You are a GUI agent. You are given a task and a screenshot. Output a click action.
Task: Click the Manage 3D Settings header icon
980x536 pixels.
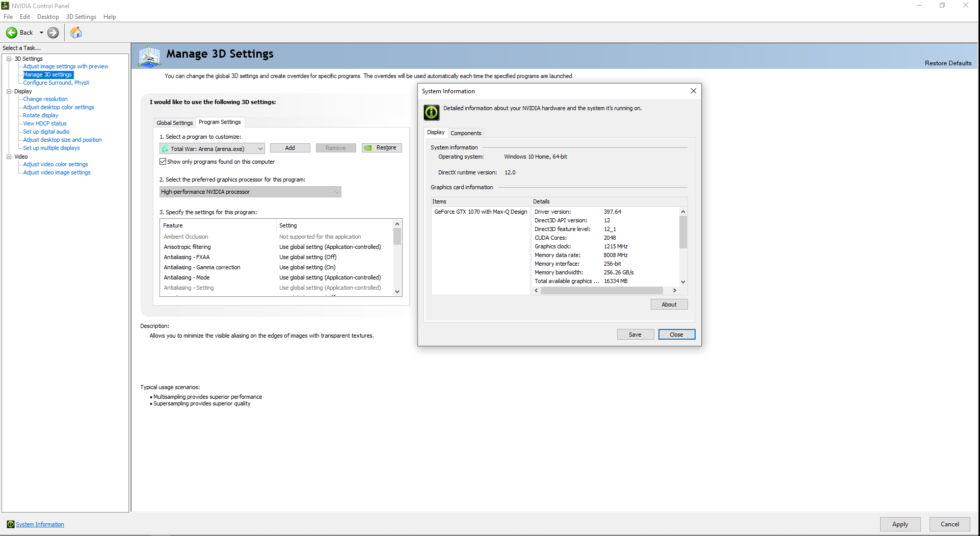point(150,56)
